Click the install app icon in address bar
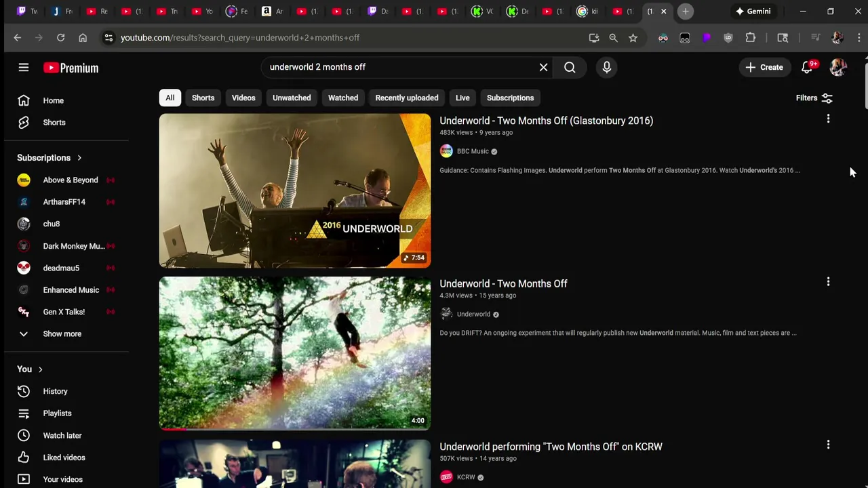This screenshot has width=868, height=488. [594, 38]
